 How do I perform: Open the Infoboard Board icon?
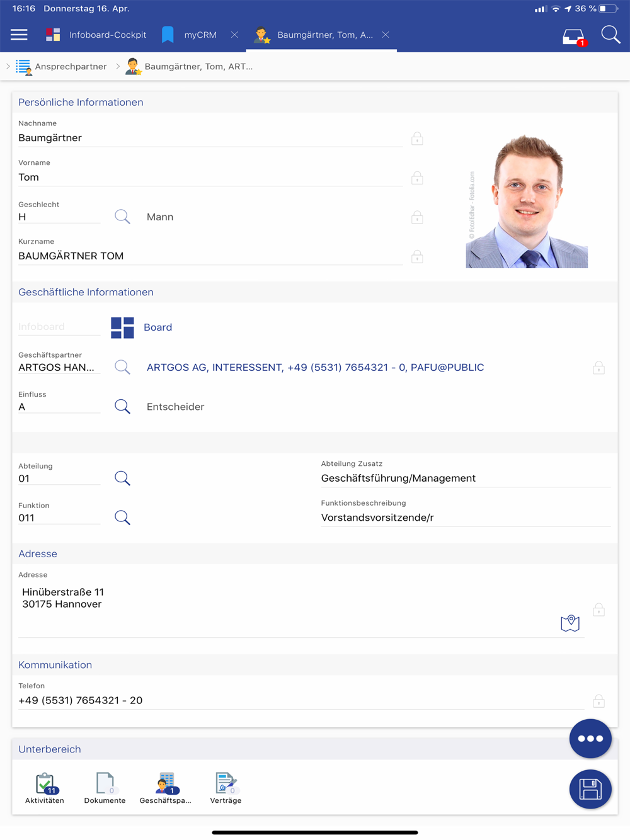pyautogui.click(x=122, y=327)
